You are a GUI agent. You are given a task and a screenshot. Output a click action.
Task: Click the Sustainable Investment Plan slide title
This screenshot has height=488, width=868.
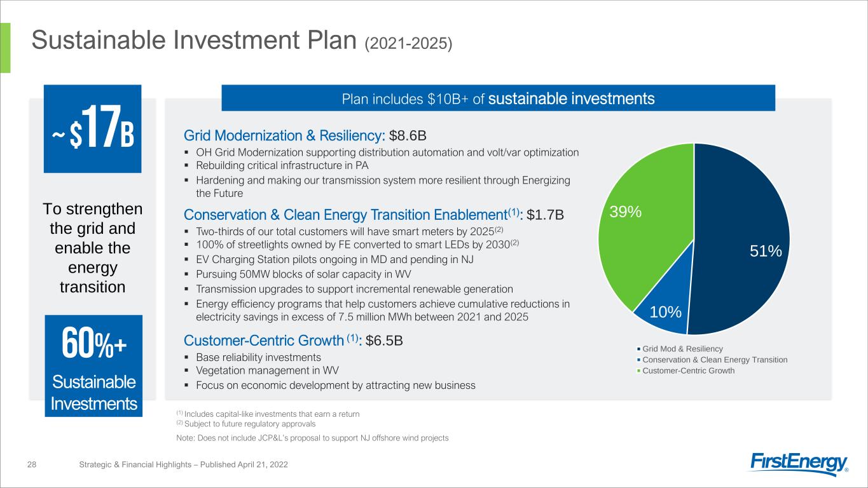(x=242, y=42)
